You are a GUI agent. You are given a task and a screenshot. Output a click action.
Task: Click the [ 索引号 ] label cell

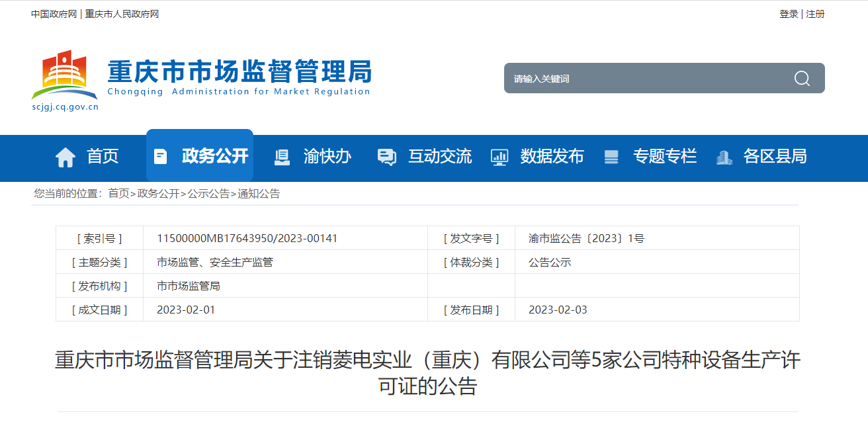[x=100, y=238]
